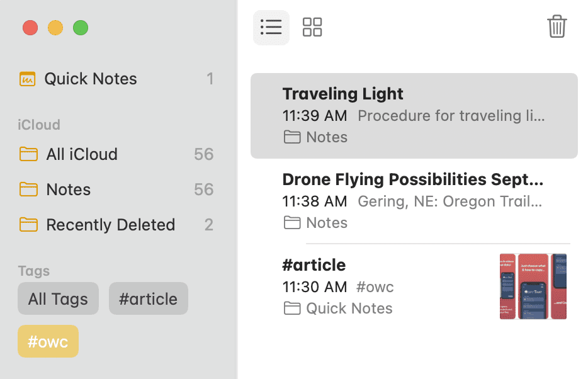588x379 pixels.
Task: Click folder icon under Drone Flying note
Action: pyautogui.click(x=292, y=223)
